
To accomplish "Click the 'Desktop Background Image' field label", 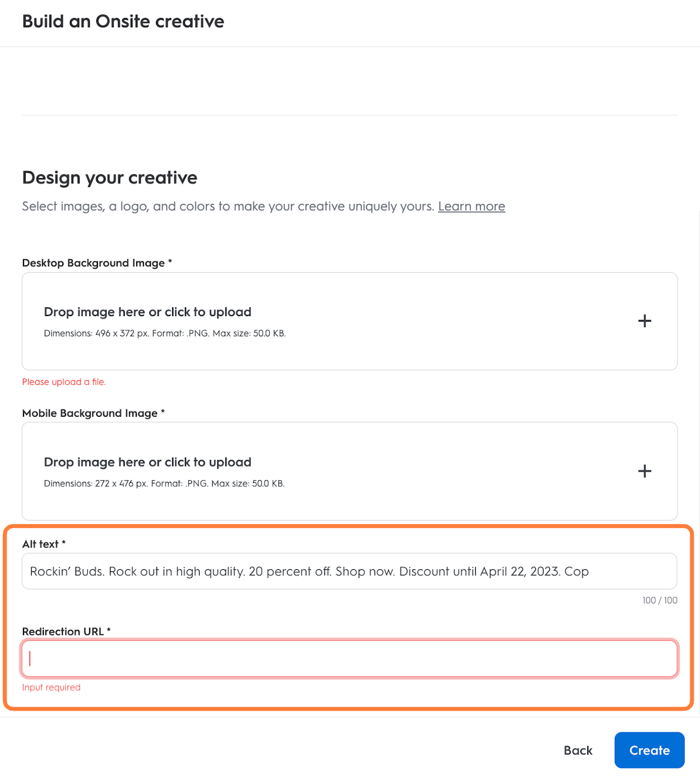I will [x=94, y=263].
